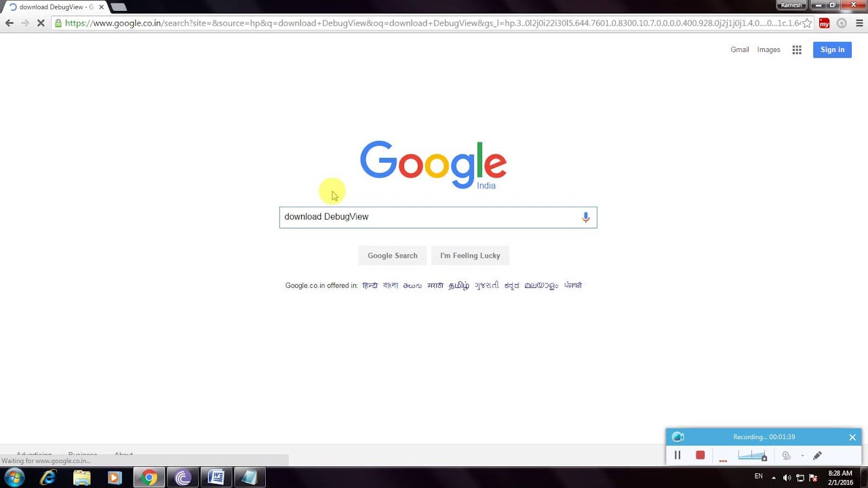Open the Chrome hamburger menu

(x=859, y=23)
